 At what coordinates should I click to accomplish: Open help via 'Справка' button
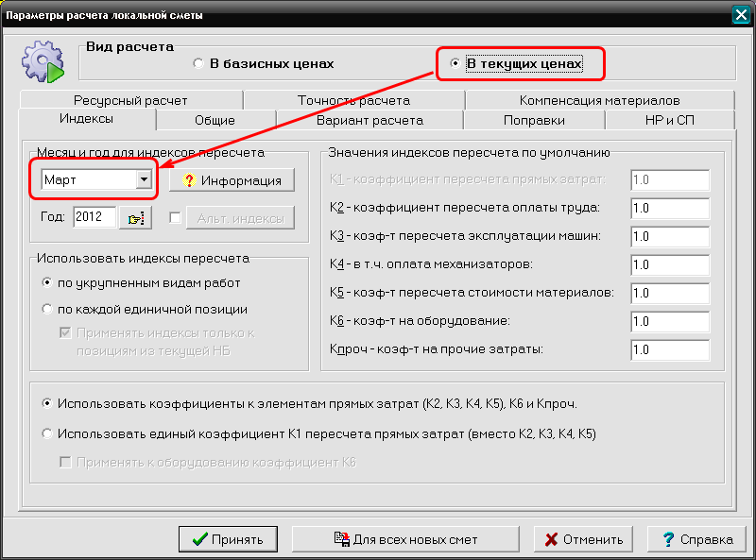coord(697,539)
